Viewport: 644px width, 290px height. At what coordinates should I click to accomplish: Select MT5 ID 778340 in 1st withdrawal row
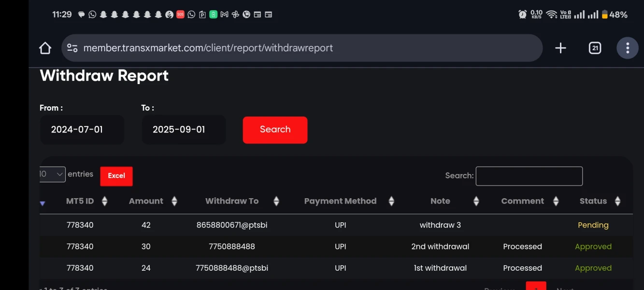(80, 268)
